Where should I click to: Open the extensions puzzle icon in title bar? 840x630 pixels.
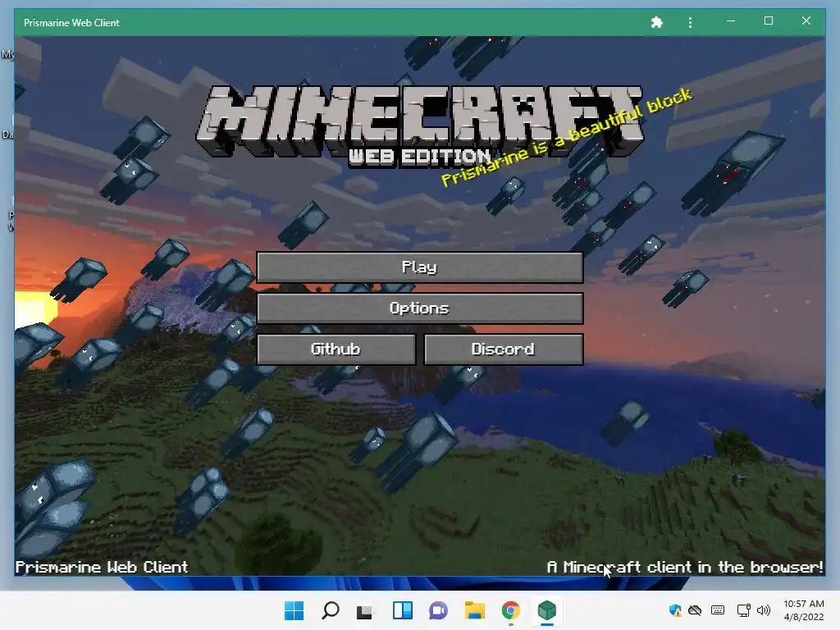pyautogui.click(x=657, y=22)
